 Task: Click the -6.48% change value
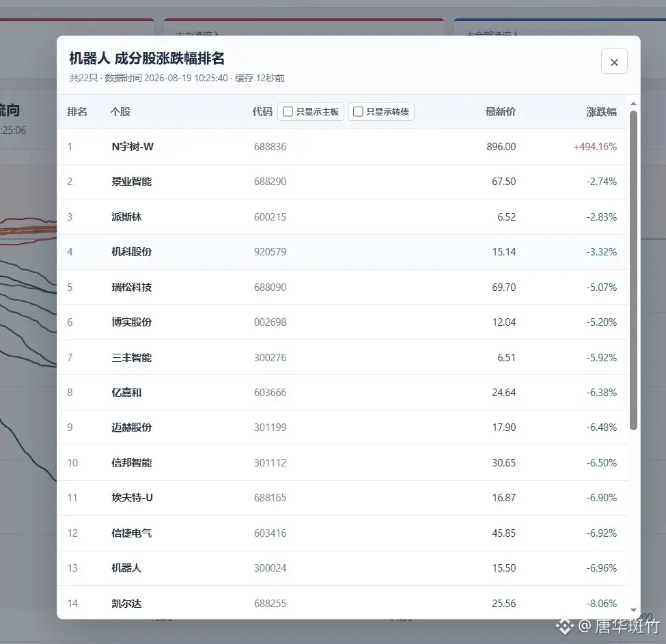pyautogui.click(x=601, y=428)
